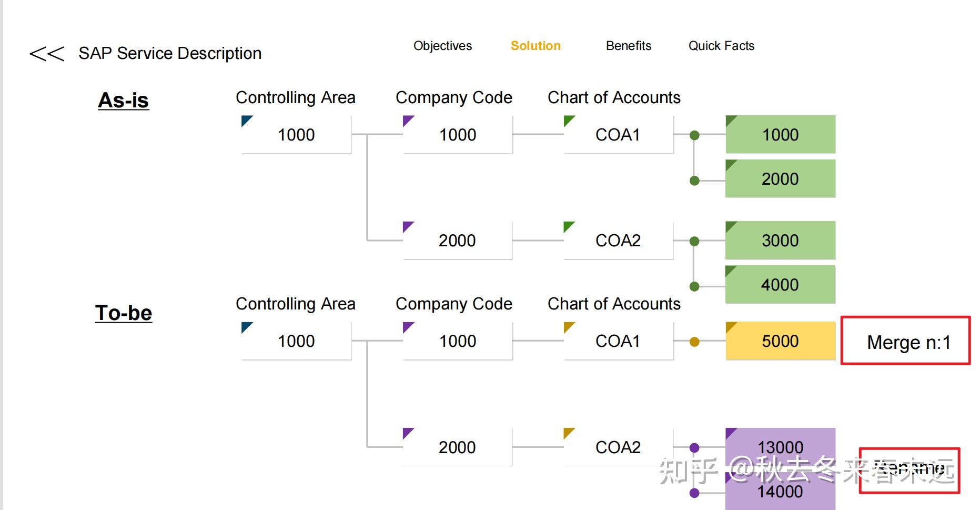Click the green 4000 account box

tap(780, 285)
